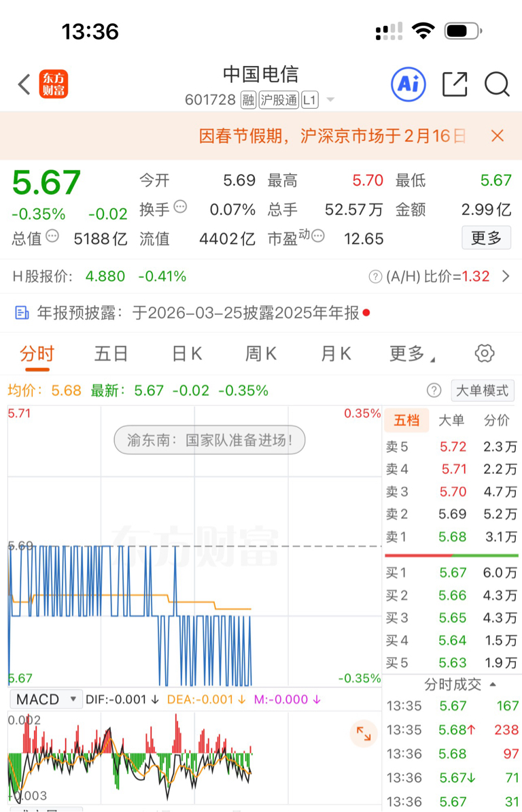
Task: Switch to the 日K tab
Action: coord(187,354)
